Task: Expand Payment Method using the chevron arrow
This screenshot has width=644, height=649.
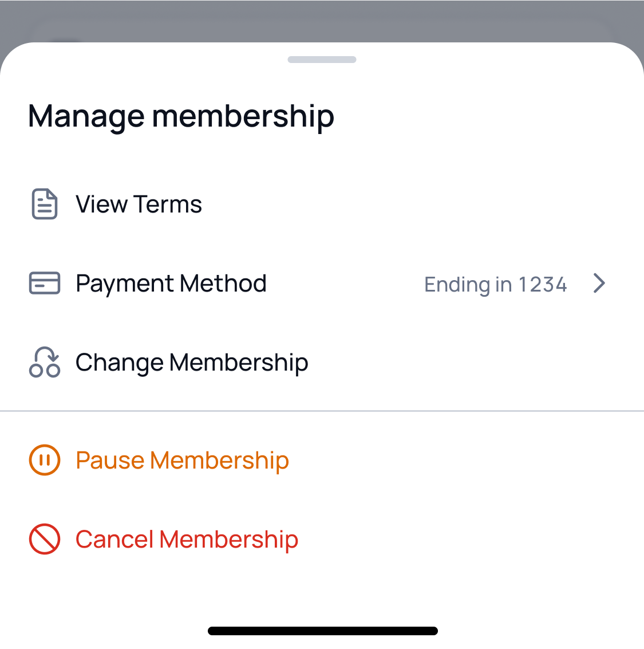Action: pyautogui.click(x=599, y=283)
